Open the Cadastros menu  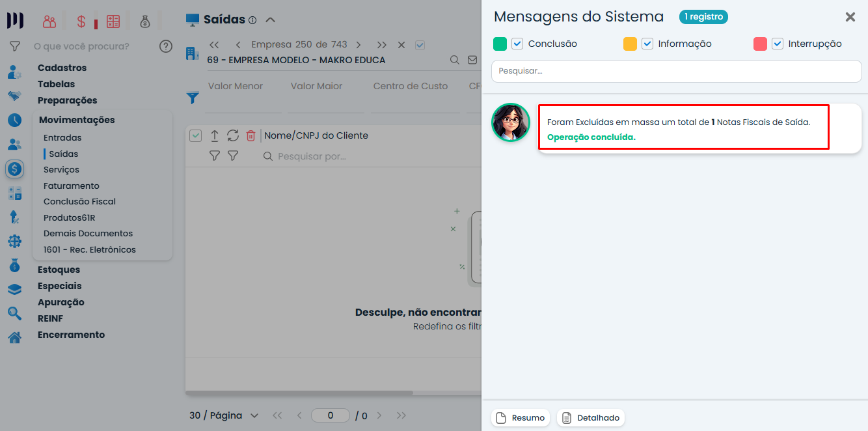62,68
